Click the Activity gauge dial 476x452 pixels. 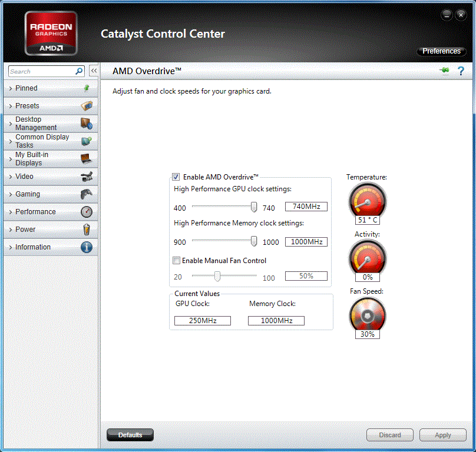(x=368, y=258)
